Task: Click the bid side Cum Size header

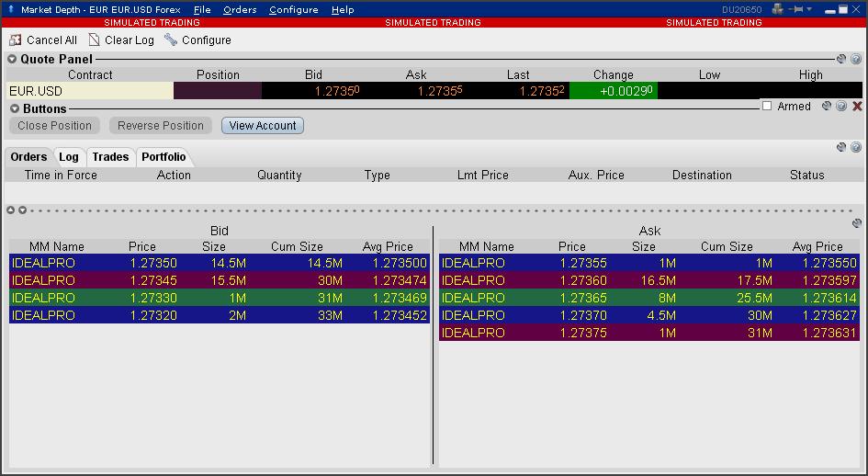Action: 297,246
